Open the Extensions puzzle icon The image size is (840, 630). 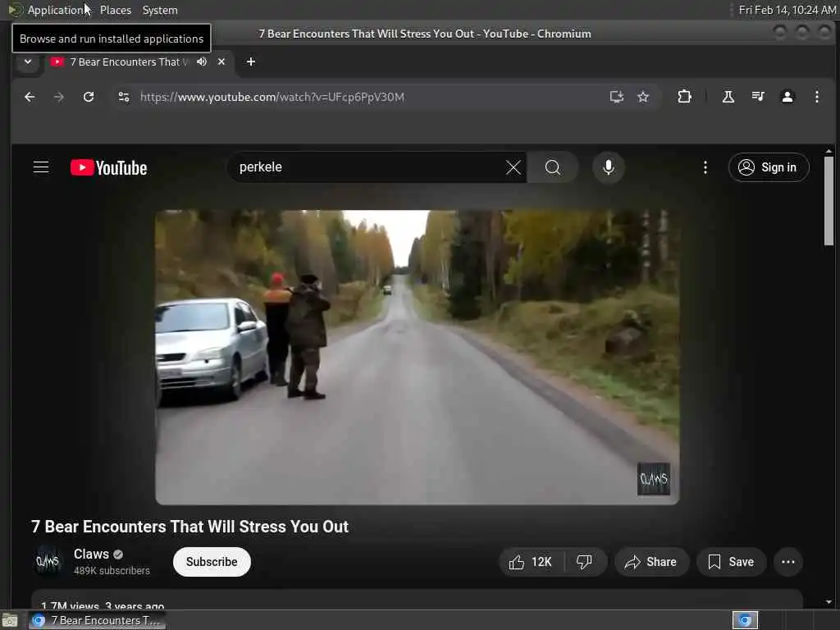point(684,97)
